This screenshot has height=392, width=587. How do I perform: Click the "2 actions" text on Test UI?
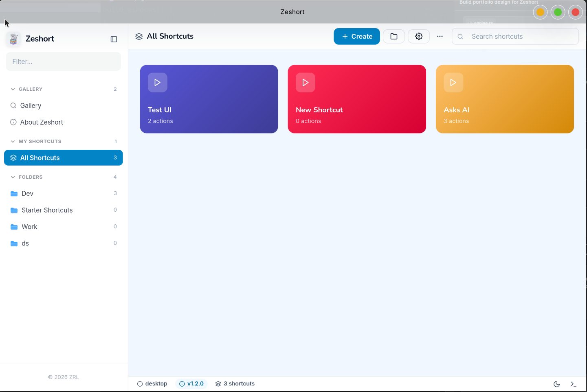pyautogui.click(x=160, y=121)
